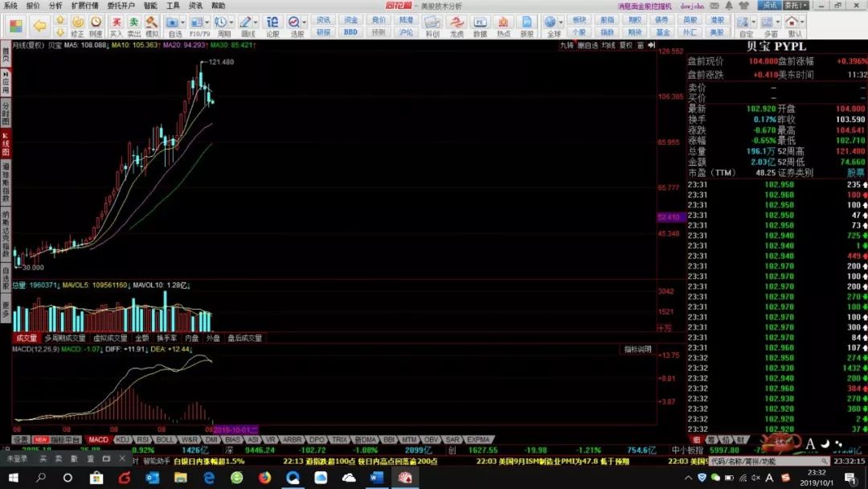This screenshot has height=489, width=868.
Task: Expand the F10/F9 dropdown arrow
Action: 207,23
